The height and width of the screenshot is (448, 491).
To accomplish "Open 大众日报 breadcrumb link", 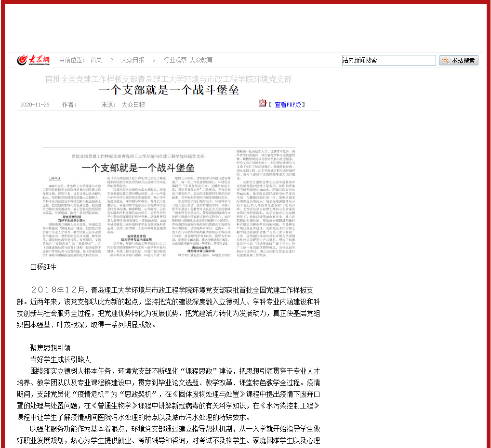I will [x=133, y=60].
